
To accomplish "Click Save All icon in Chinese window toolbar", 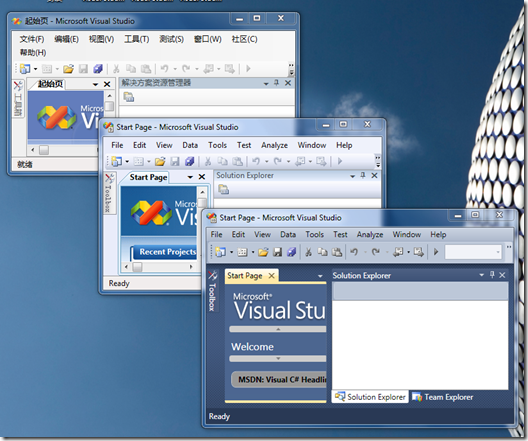I will click(98, 69).
